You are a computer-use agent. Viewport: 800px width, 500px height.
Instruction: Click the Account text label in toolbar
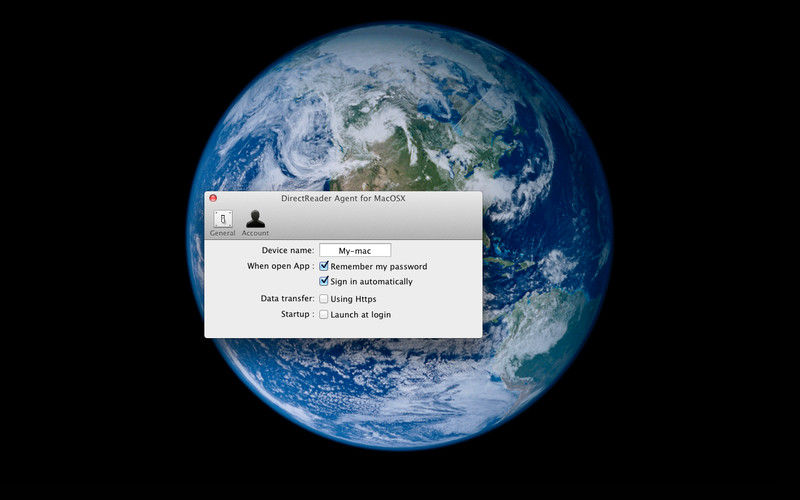coord(255,233)
